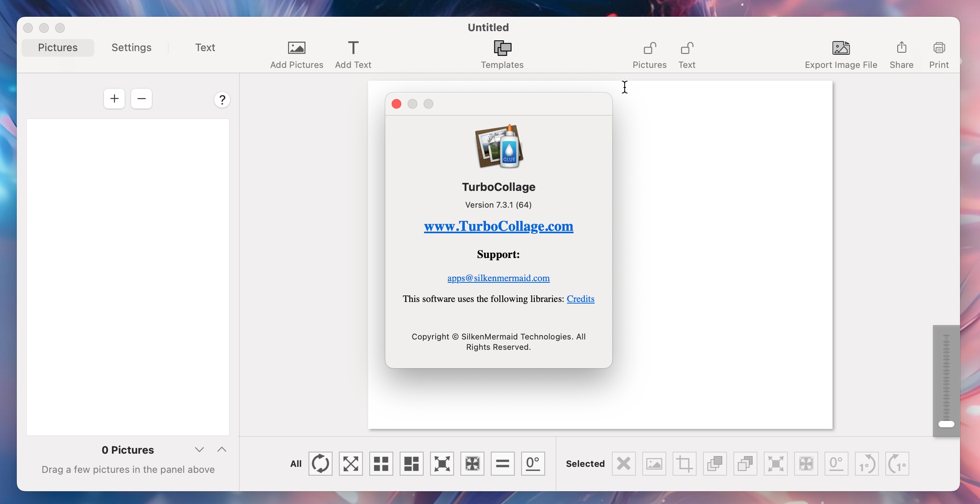Click the "Untitled" window title
The image size is (980, 504).
(488, 28)
